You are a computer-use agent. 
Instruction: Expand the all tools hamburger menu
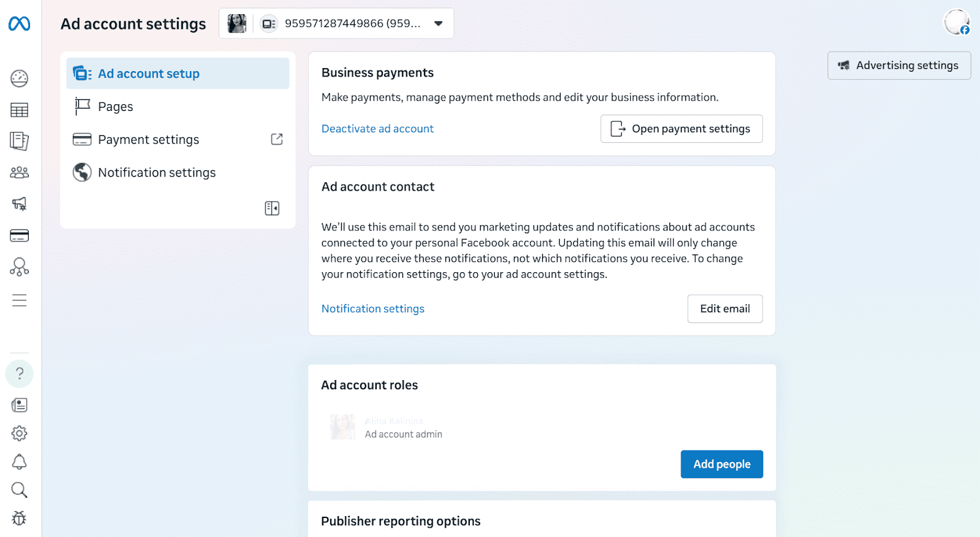pos(19,300)
